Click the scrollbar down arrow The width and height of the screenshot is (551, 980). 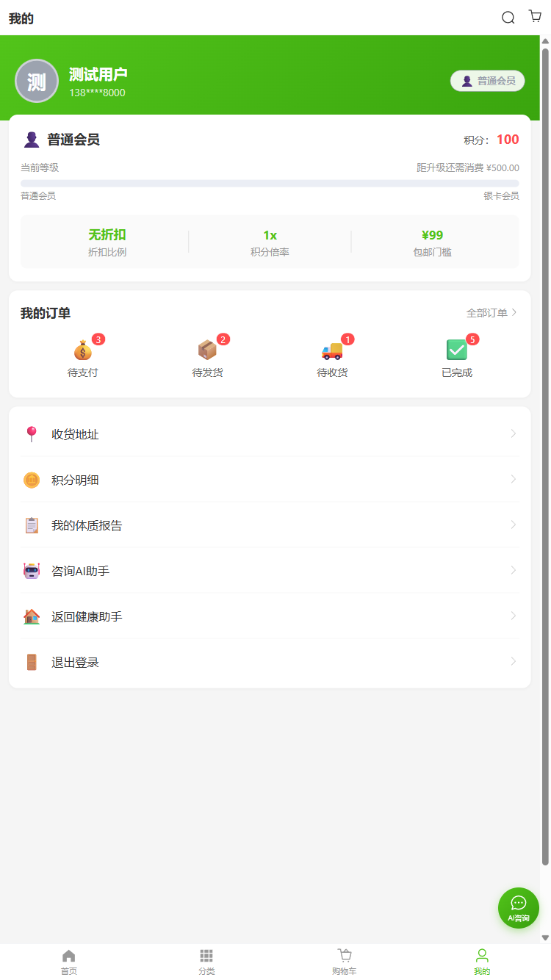[545, 937]
